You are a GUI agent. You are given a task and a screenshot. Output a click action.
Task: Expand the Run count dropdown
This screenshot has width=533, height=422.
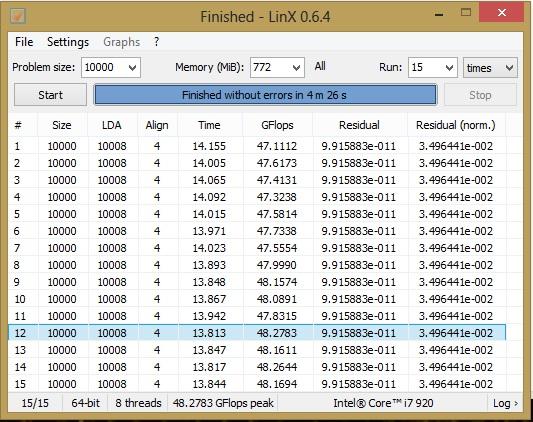(449, 68)
